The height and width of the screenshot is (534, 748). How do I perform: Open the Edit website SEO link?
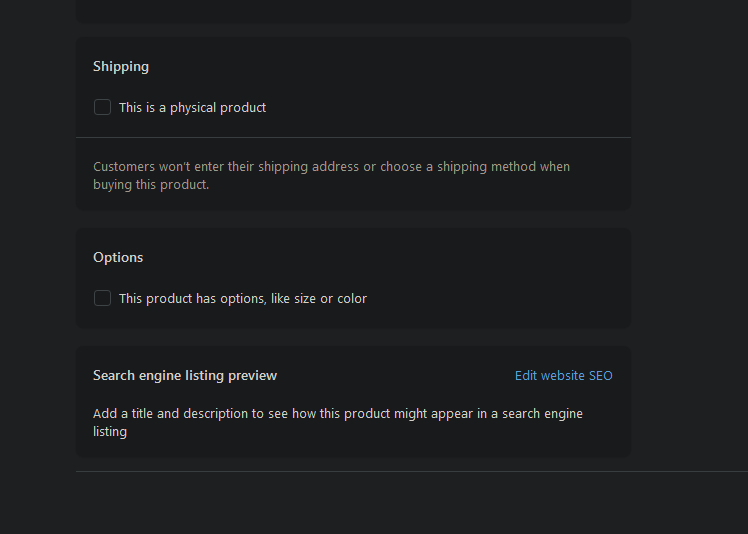click(x=563, y=376)
